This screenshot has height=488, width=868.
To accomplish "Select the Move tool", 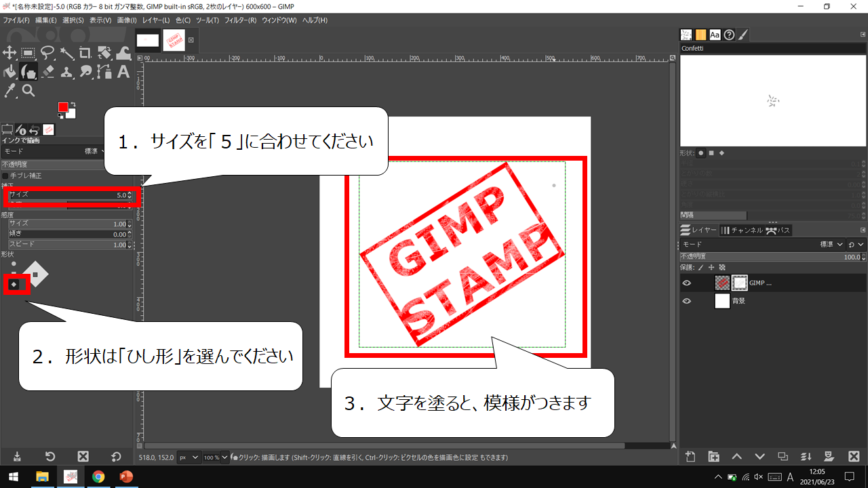I will coord(9,53).
